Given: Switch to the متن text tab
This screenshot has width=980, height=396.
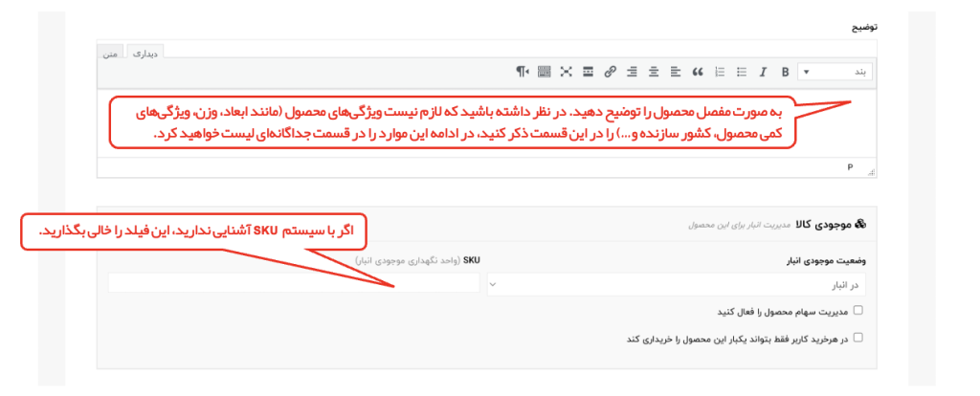Looking at the screenshot, I should click(111, 52).
